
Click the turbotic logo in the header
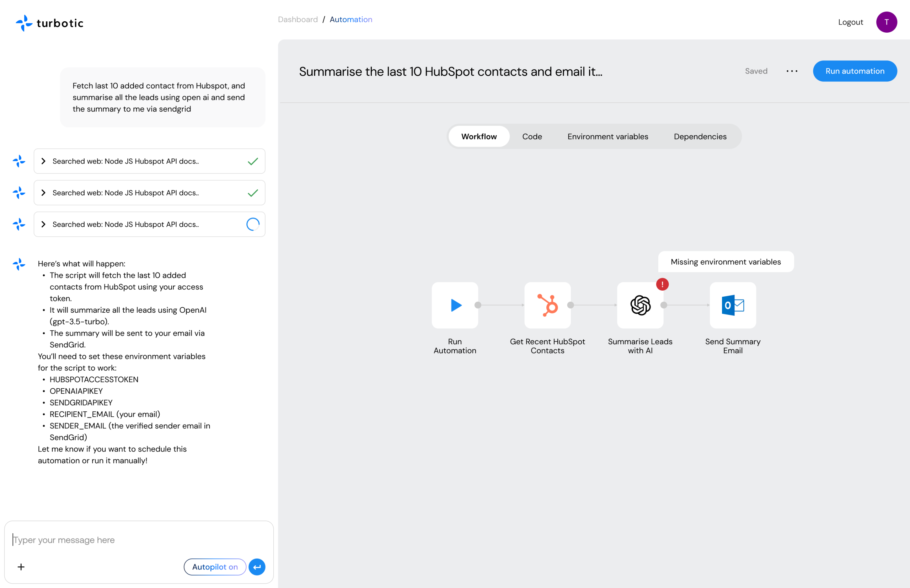[x=50, y=23]
